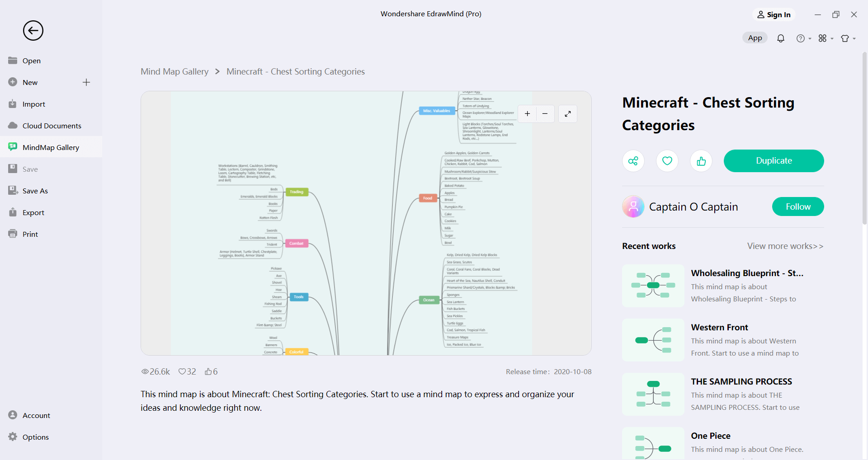This screenshot has height=460, width=868.
Task: Click the Colorful node in preview
Action: 297,352
